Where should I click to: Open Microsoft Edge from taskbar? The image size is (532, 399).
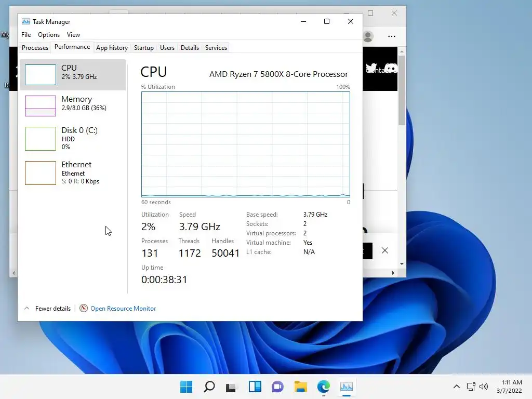click(x=323, y=387)
